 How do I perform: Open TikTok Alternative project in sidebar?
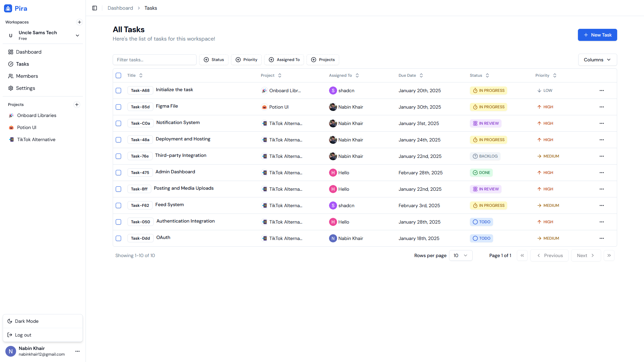pos(43,139)
